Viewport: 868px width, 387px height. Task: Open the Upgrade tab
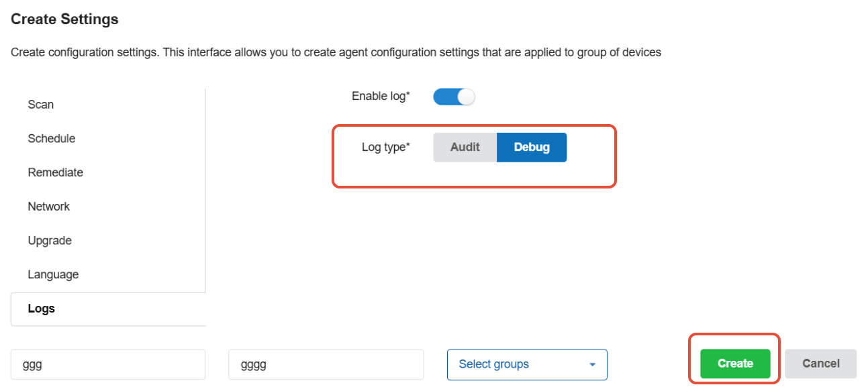tap(50, 241)
